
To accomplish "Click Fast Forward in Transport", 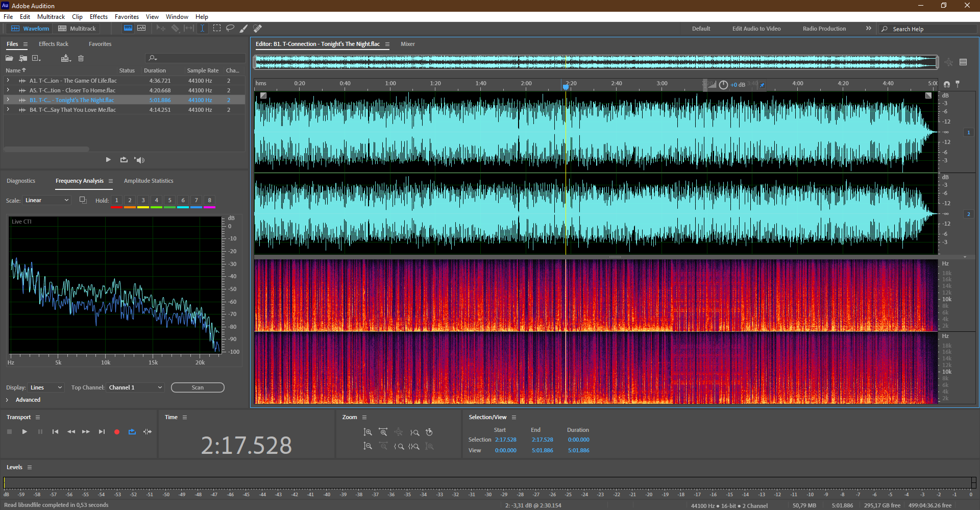I will 86,432.
